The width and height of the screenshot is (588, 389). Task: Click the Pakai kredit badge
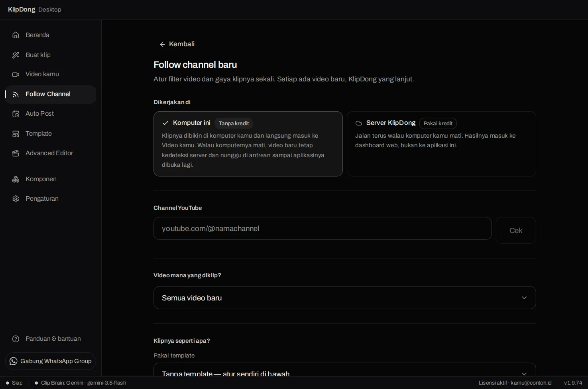click(438, 123)
